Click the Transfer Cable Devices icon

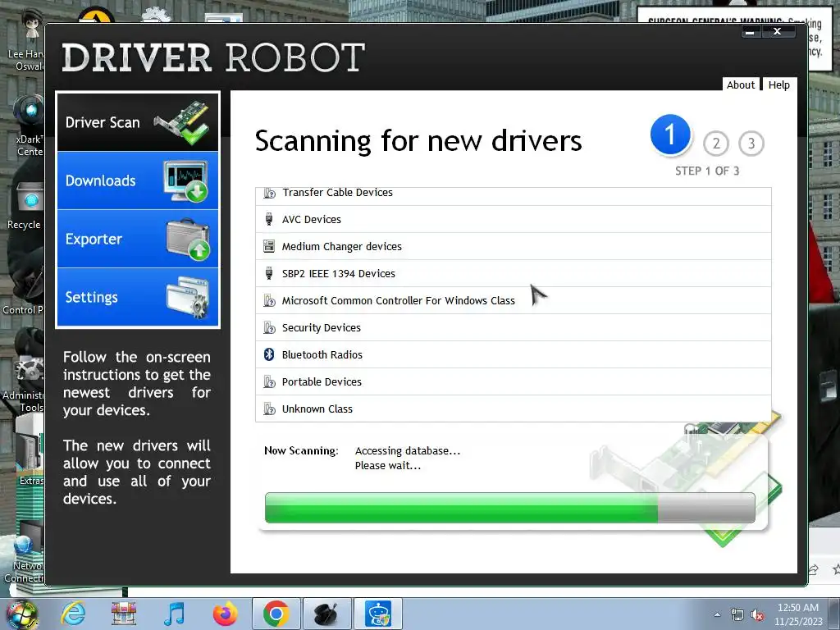(x=269, y=193)
